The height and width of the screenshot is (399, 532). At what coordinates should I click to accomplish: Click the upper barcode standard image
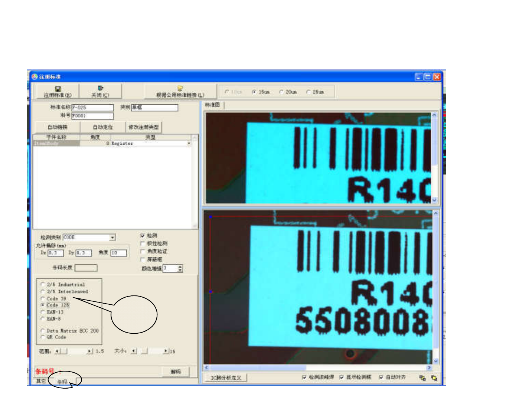pyautogui.click(x=318, y=158)
